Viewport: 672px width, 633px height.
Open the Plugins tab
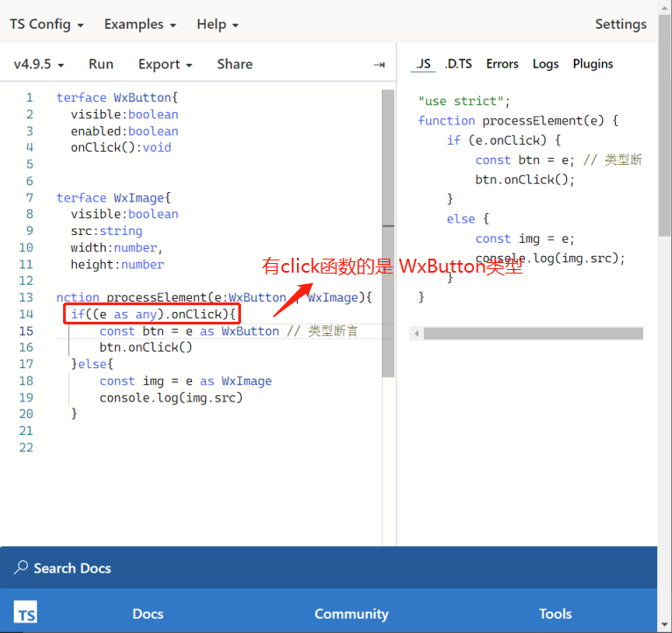point(593,64)
